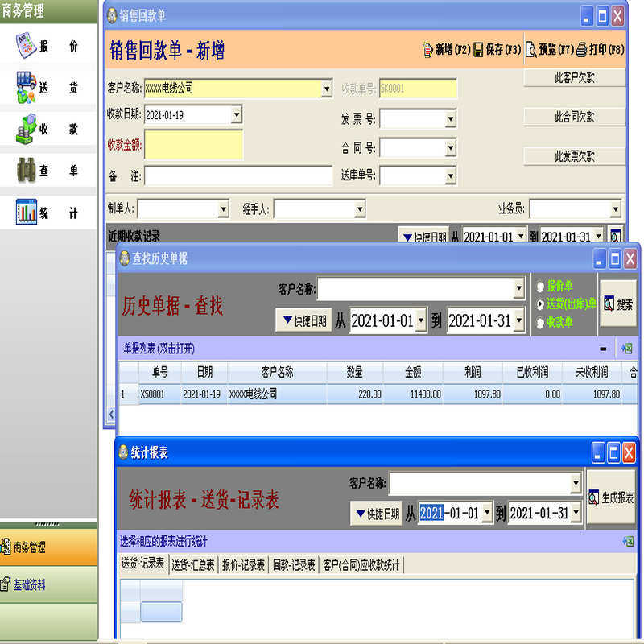Open the 统计 chart statistics icon
Viewport: 644px width, 644px height.
[27, 212]
